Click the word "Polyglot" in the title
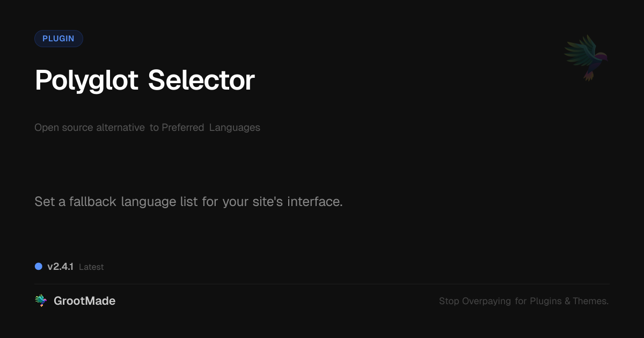Viewport: 644px width, 338px height. [x=86, y=80]
